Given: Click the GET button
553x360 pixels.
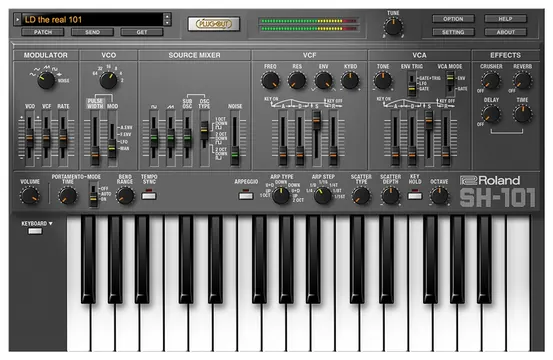Looking at the screenshot, I should point(142,32).
